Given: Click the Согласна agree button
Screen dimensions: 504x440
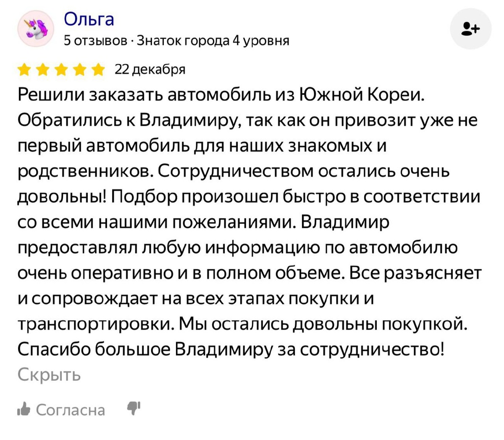Looking at the screenshot, I should click(71, 409).
